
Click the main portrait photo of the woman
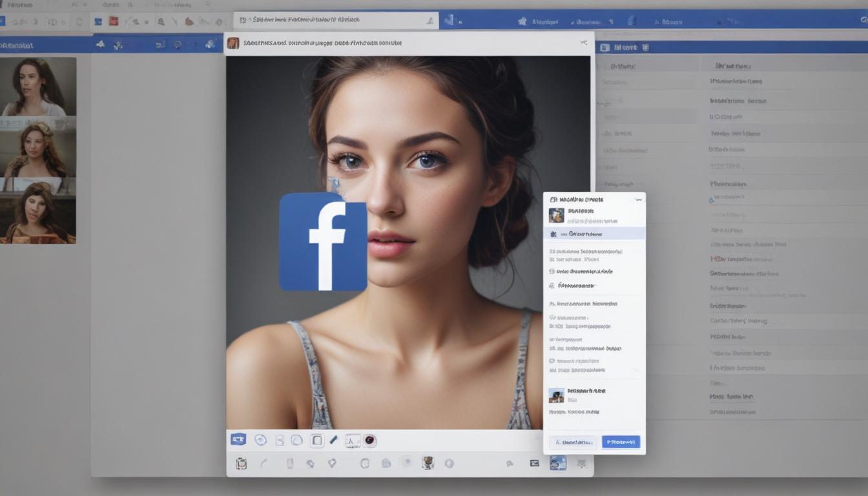click(408, 243)
